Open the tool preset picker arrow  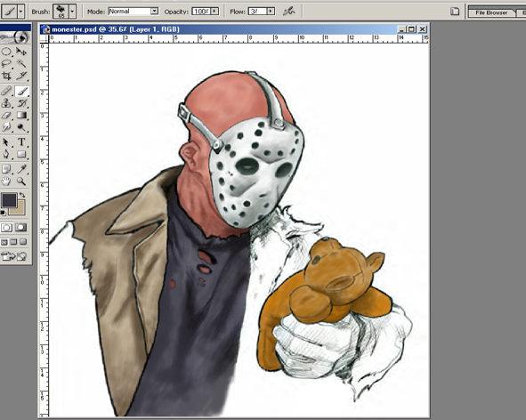click(x=20, y=12)
